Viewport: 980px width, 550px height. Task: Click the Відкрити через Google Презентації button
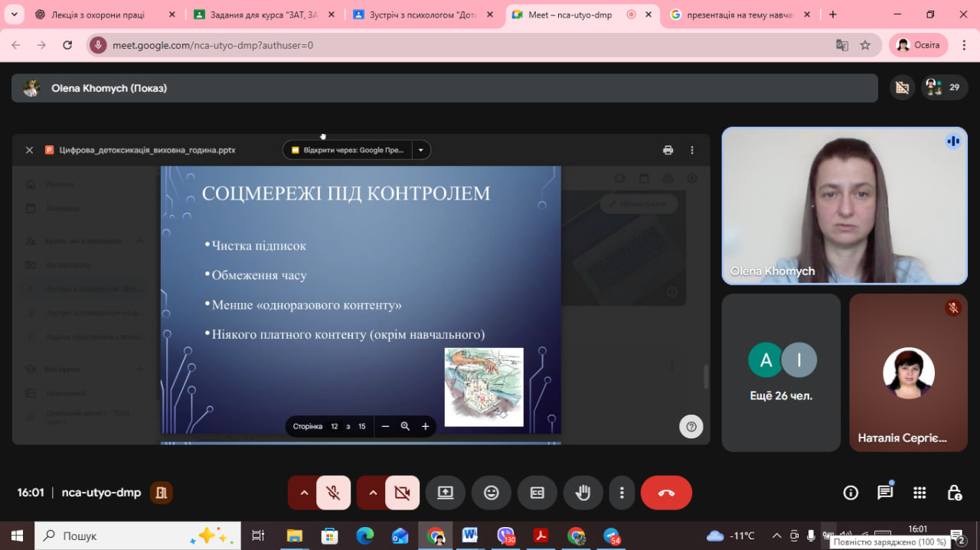pos(348,150)
